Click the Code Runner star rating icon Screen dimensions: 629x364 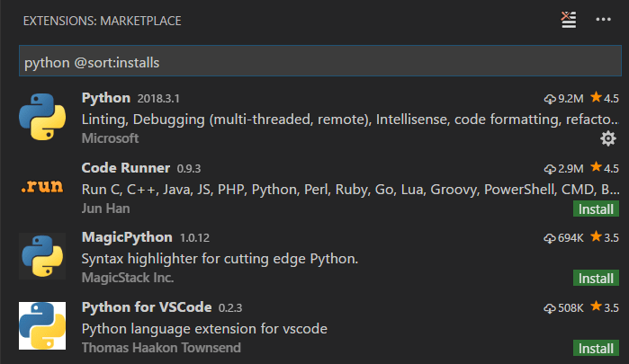click(x=596, y=168)
